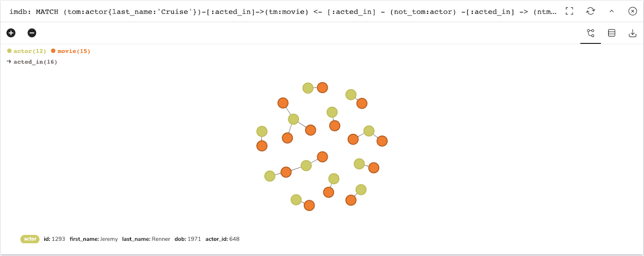Switch to the graph view tab
This screenshot has width=644, height=256.
tap(590, 33)
